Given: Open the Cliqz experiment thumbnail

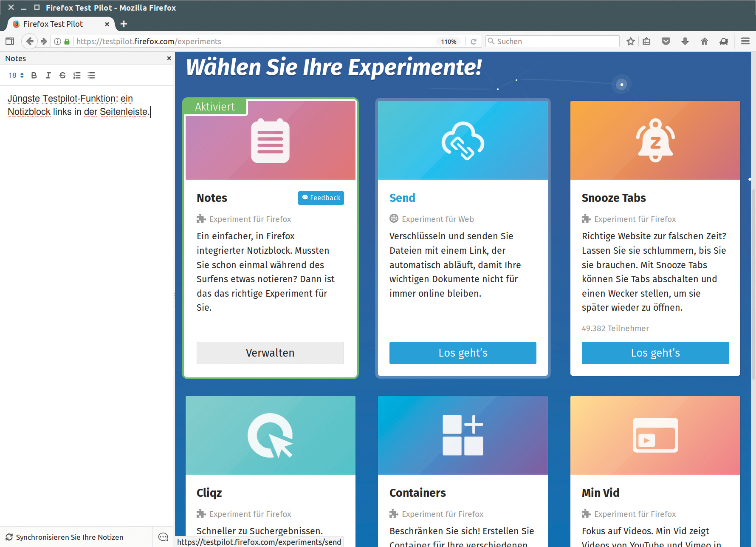Looking at the screenshot, I should pos(271,435).
